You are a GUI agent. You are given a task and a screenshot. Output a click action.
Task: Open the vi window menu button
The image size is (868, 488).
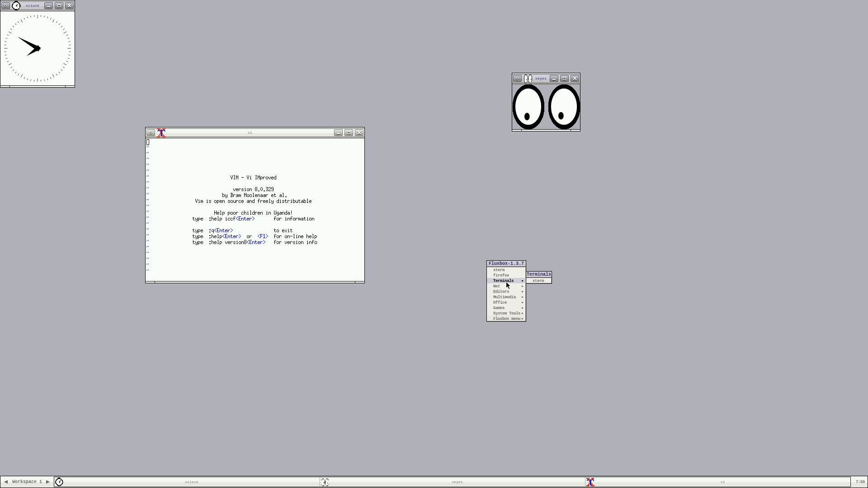(151, 133)
